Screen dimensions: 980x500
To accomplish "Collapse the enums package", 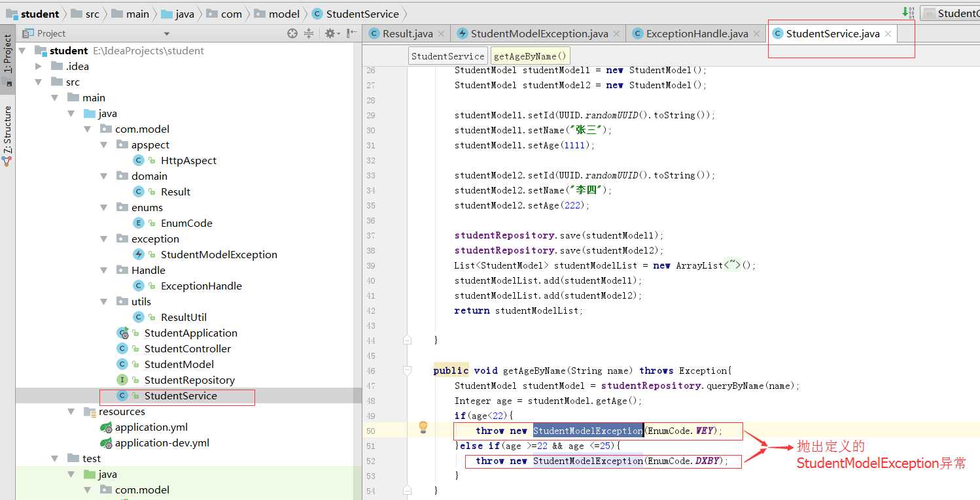I will point(104,207).
